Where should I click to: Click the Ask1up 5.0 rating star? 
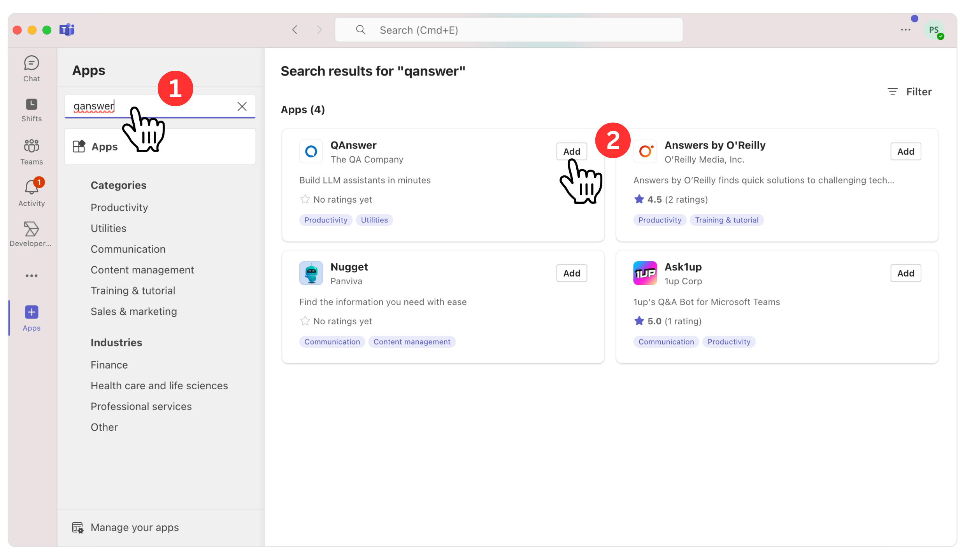pyautogui.click(x=639, y=321)
